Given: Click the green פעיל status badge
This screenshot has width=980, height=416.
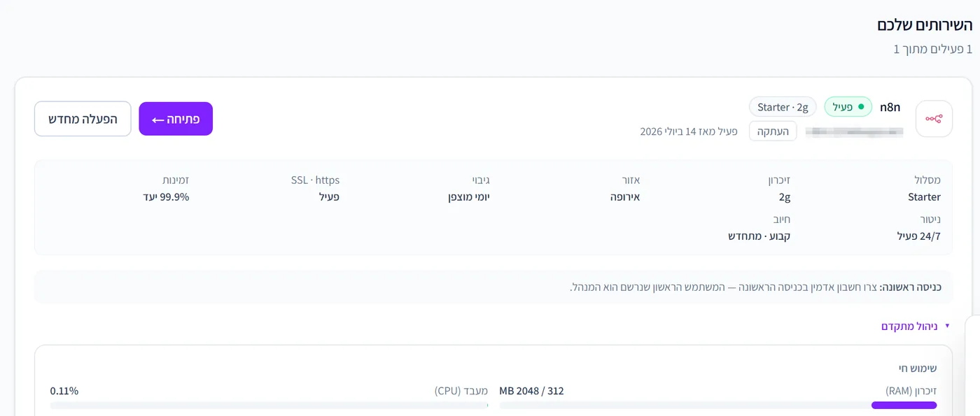Looking at the screenshot, I should (x=848, y=107).
